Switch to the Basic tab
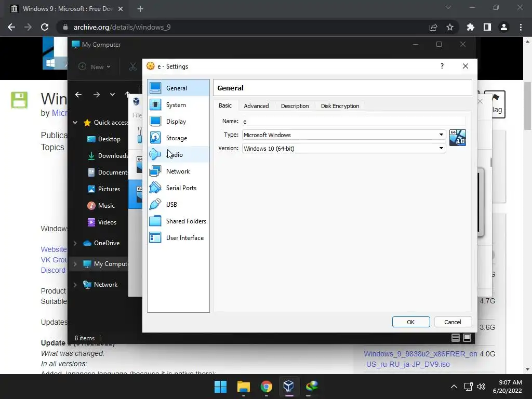The width and height of the screenshot is (532, 399). [x=225, y=106]
